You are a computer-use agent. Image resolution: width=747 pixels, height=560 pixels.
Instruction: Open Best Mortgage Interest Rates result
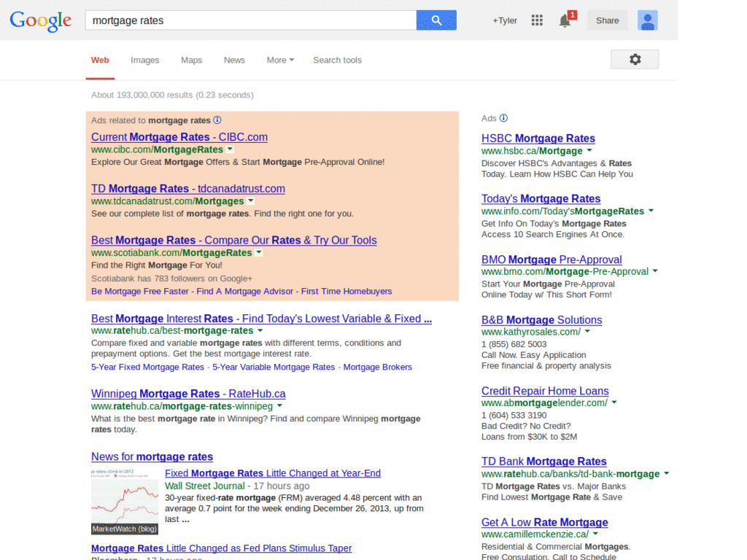coord(262,319)
